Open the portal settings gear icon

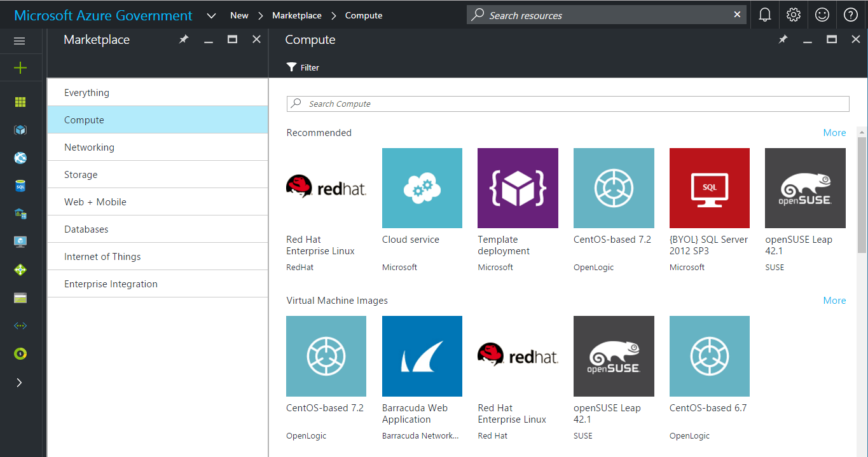[793, 15]
